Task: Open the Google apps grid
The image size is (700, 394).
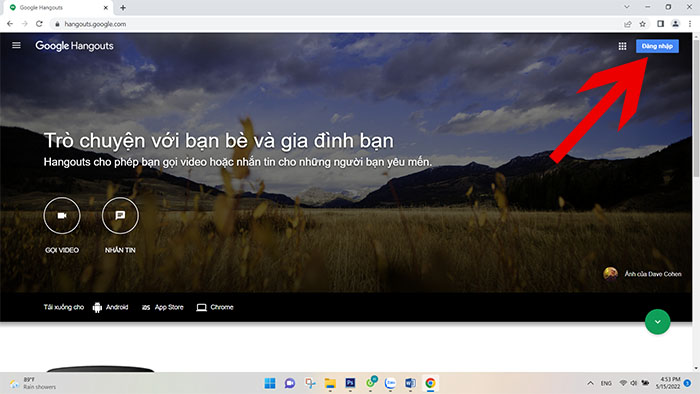Action: 622,46
